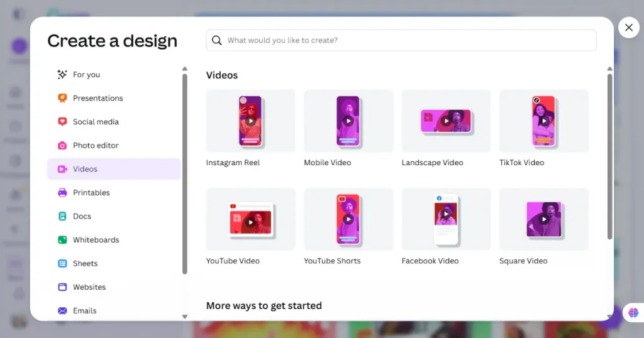Open the Docs category
644x338 pixels.
point(114,216)
